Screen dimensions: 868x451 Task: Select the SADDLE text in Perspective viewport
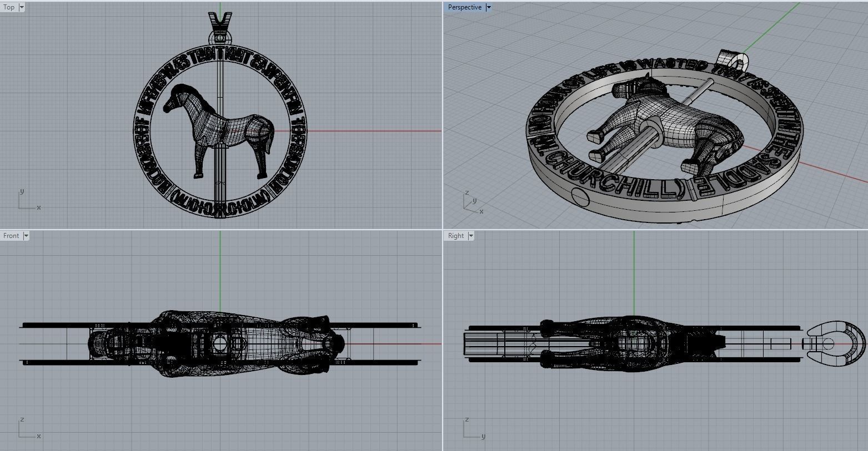(x=746, y=174)
